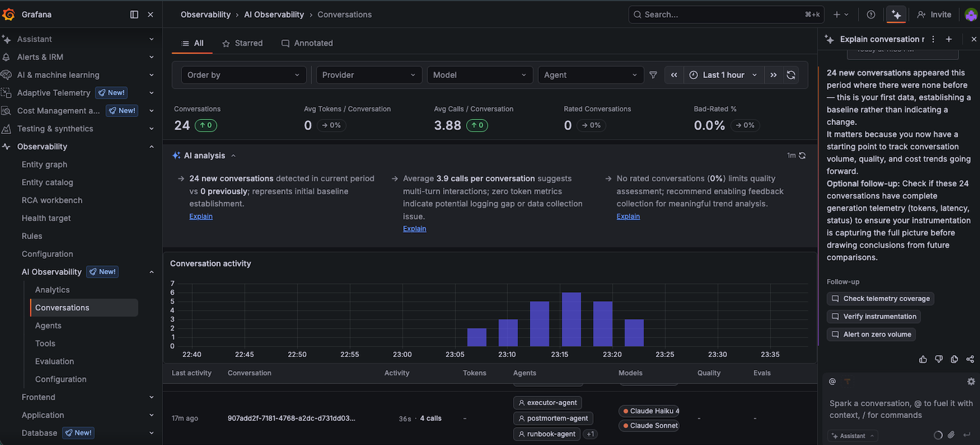Click the @ mention icon in chat box

point(832,381)
